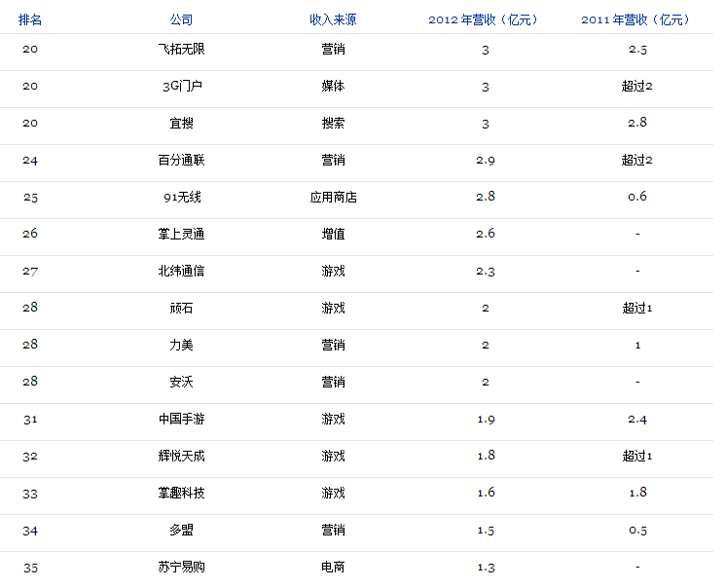
Task: Select company name 安沃
Action: pos(181,382)
